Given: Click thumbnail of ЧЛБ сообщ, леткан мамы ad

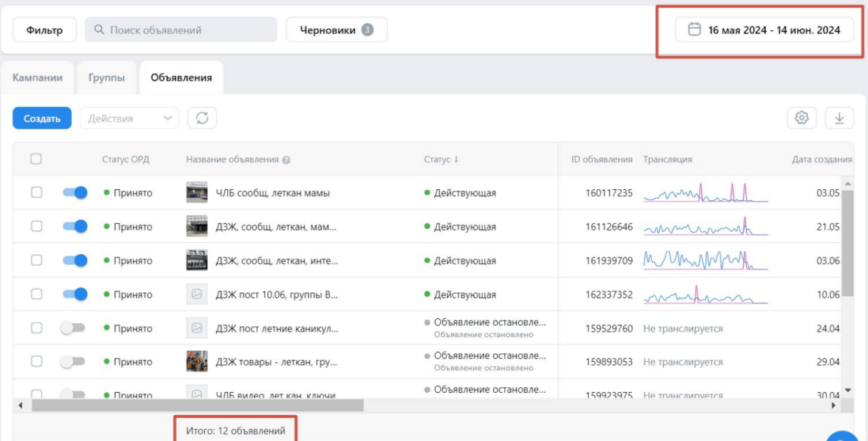Looking at the screenshot, I should (x=197, y=193).
